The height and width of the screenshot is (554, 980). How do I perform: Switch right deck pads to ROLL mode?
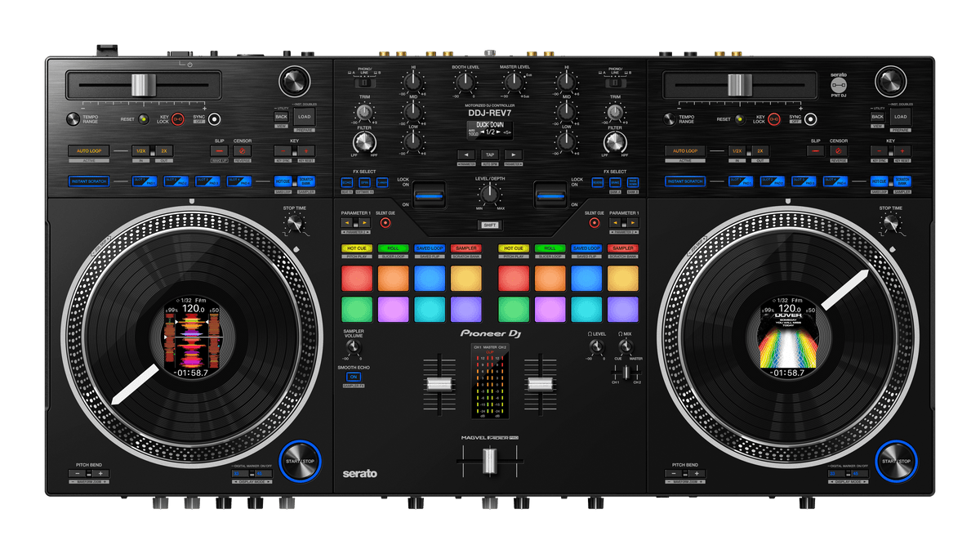550,248
